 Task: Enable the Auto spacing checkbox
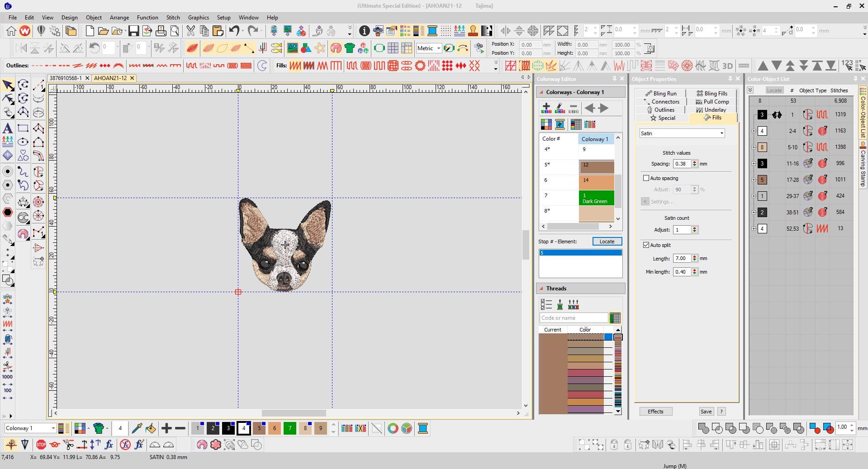pyautogui.click(x=646, y=178)
